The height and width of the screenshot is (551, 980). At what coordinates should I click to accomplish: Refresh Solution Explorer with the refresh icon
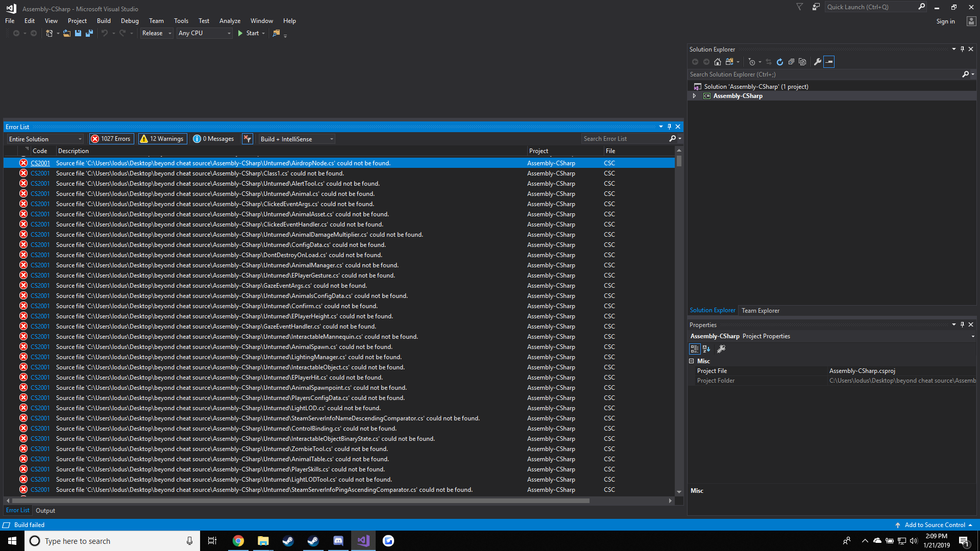point(780,62)
